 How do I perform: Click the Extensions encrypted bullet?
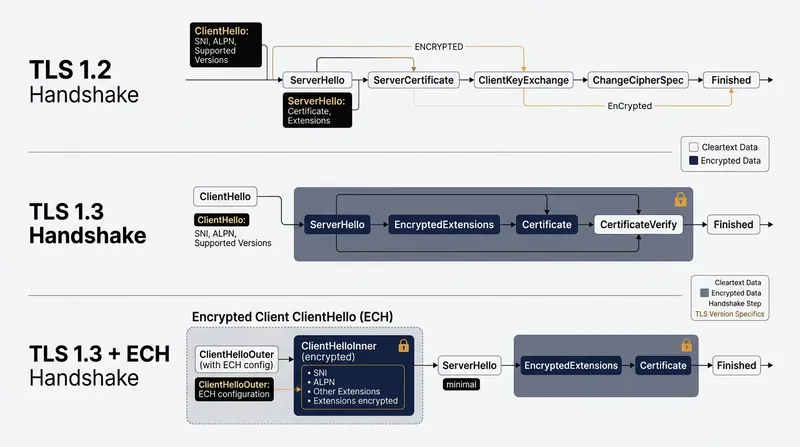[352, 401]
